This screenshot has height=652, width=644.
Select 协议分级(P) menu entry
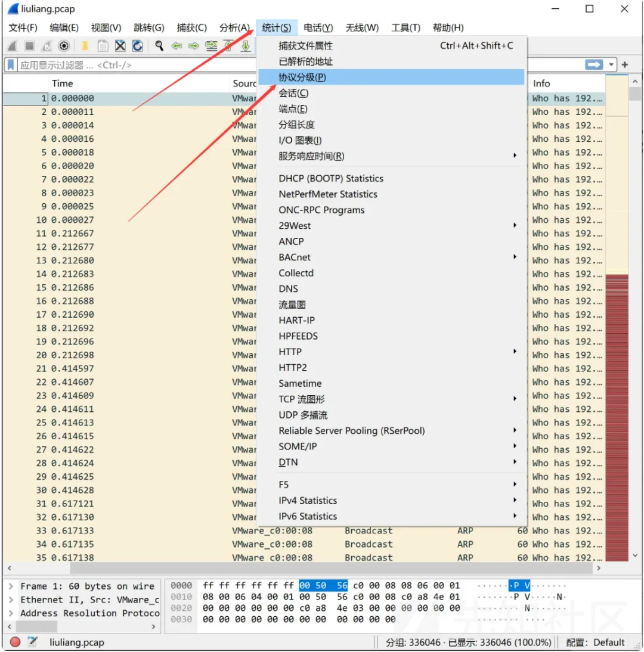tap(391, 77)
